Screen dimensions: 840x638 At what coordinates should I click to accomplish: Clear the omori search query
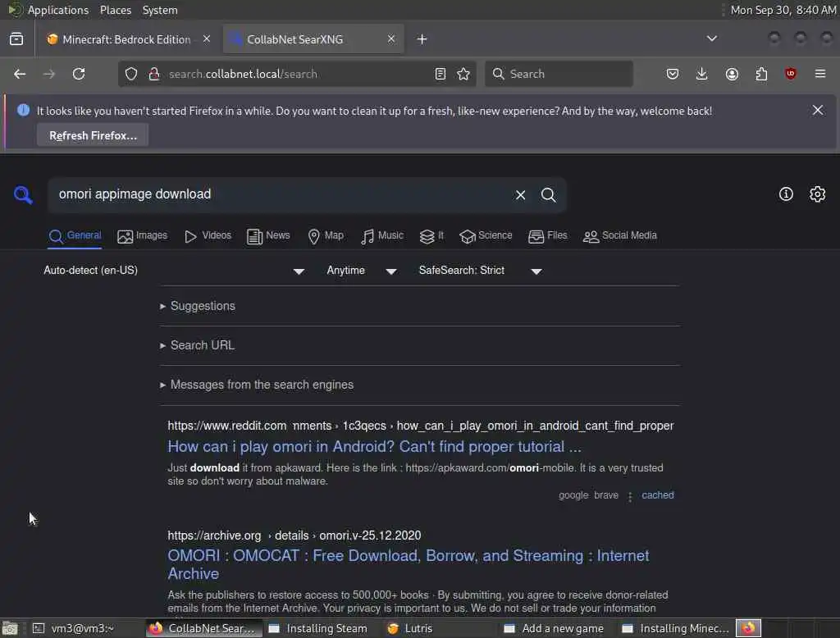point(520,195)
